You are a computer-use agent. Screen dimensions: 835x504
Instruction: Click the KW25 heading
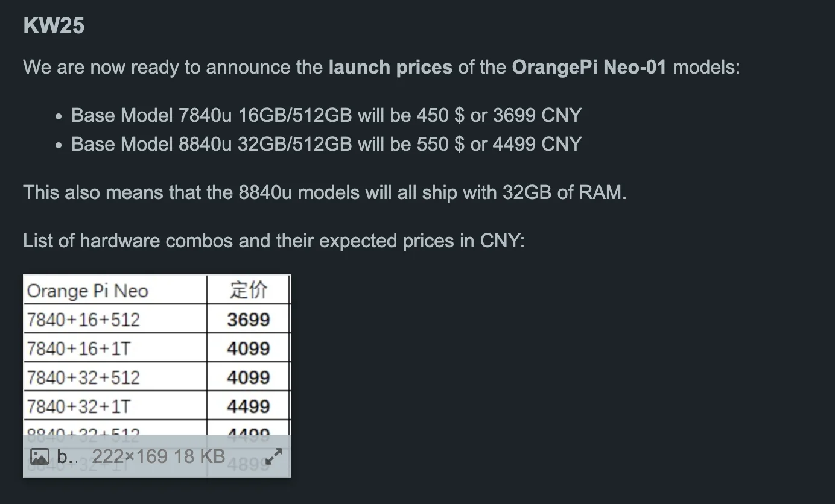point(54,25)
